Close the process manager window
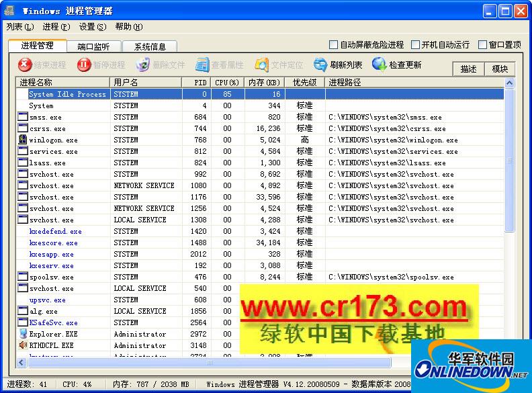532x393 pixels. coord(521,11)
